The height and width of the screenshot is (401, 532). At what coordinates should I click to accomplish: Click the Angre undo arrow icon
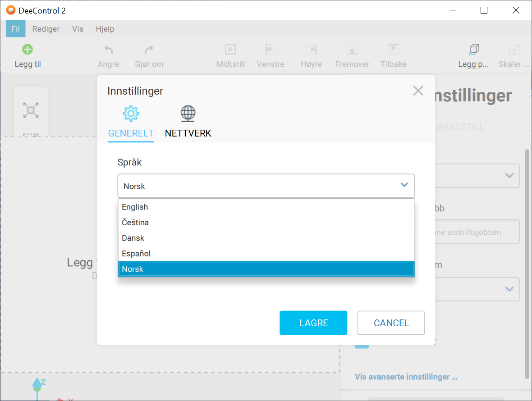point(109,50)
